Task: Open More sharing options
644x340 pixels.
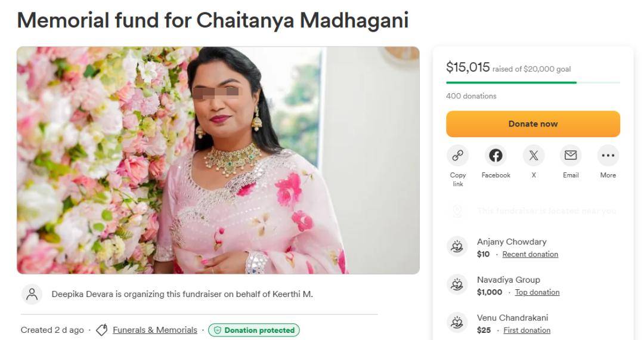Action: coord(608,156)
